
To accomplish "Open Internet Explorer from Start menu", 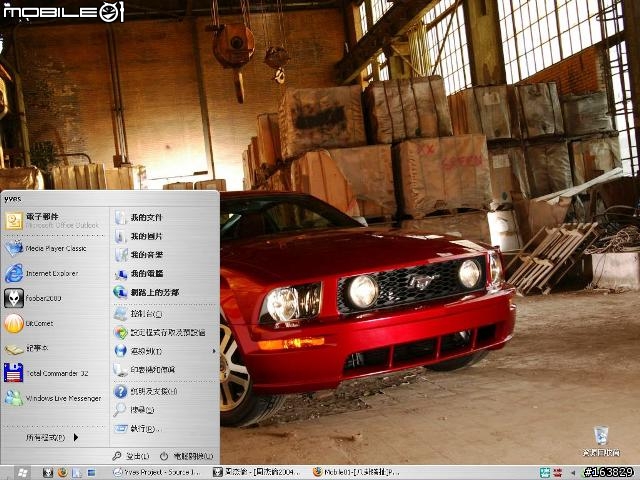I will pyautogui.click(x=55, y=273).
